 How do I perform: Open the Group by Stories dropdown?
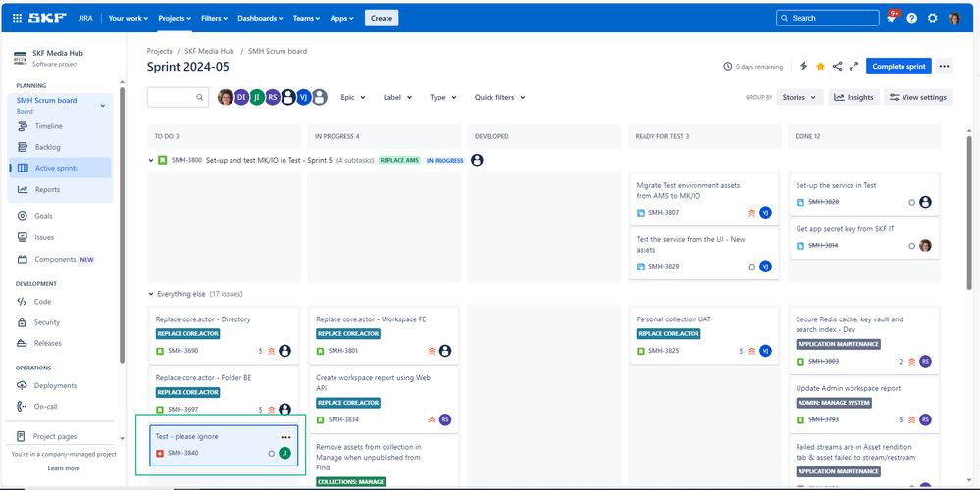point(799,97)
